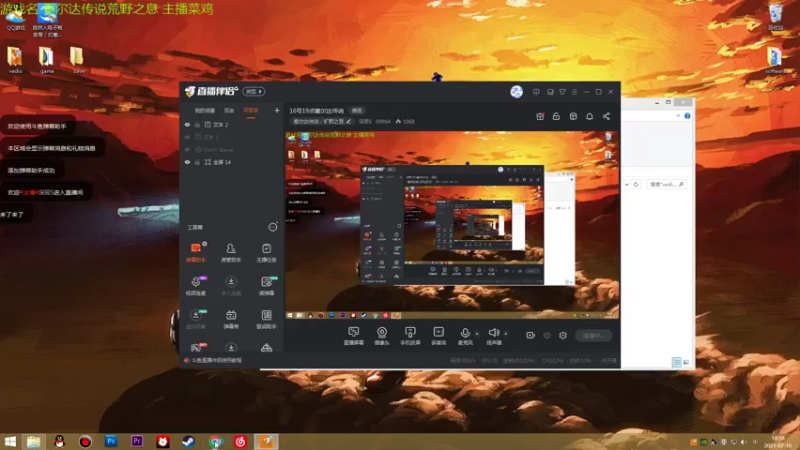Screen dimensions: 800x450
Task: Add a new scene with plus button
Action: coord(277,110)
